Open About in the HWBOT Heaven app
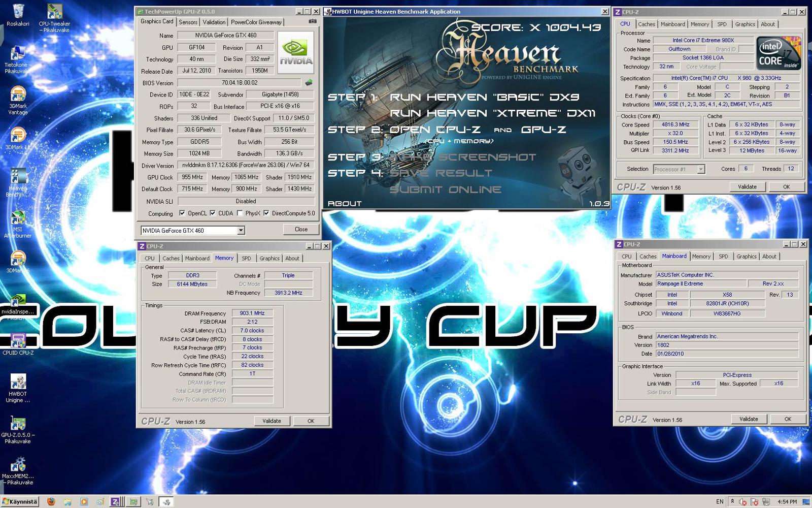The width and height of the screenshot is (812, 508). [x=345, y=203]
